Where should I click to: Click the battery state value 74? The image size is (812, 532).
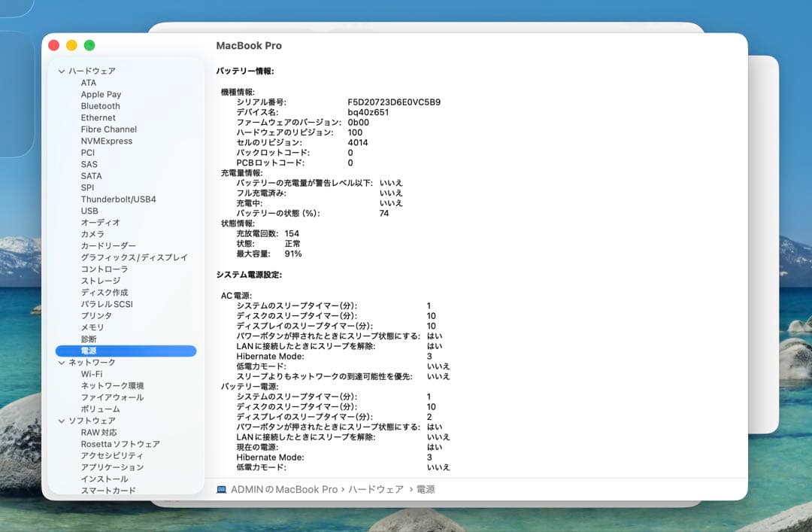pyautogui.click(x=383, y=213)
